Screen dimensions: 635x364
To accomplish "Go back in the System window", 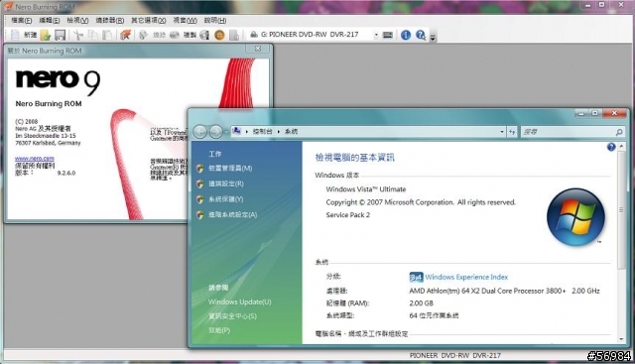I will 200,132.
